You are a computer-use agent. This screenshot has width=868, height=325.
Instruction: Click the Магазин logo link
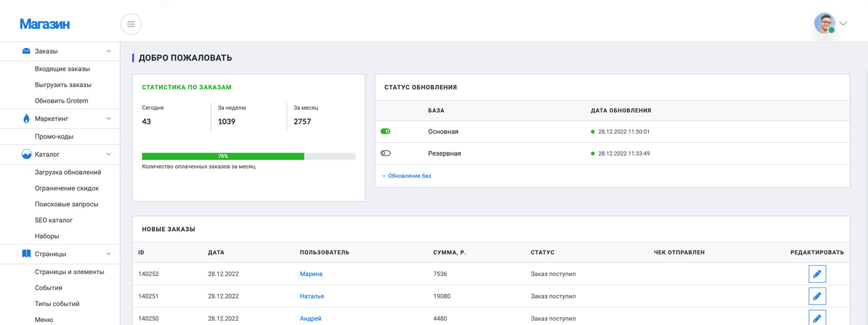45,24
